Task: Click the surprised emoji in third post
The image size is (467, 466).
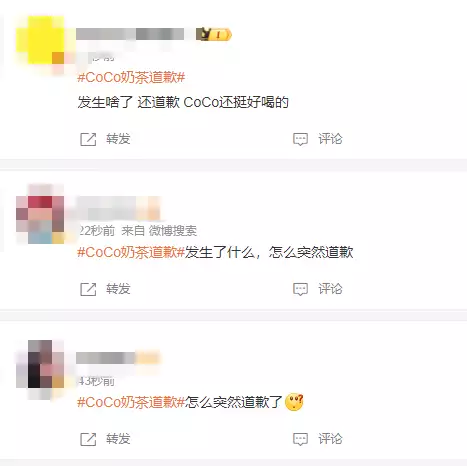Action: coord(294,402)
